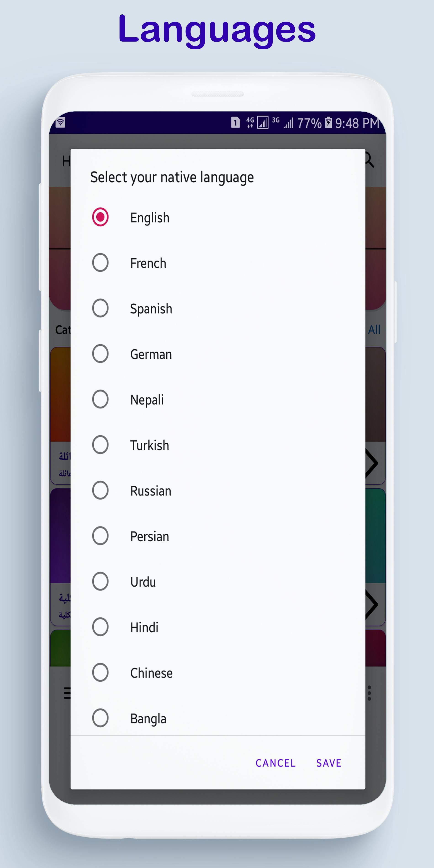Image resolution: width=434 pixels, height=868 pixels.
Task: Choose French as native language
Action: (101, 263)
